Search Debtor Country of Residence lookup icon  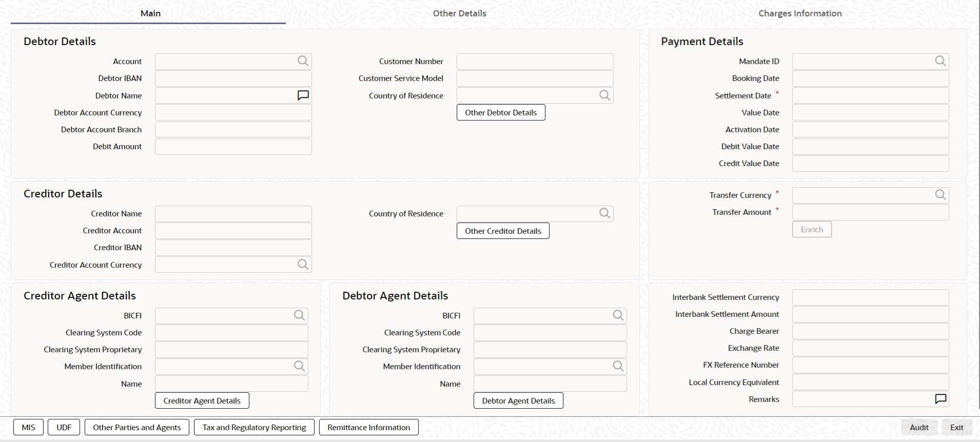click(x=605, y=95)
